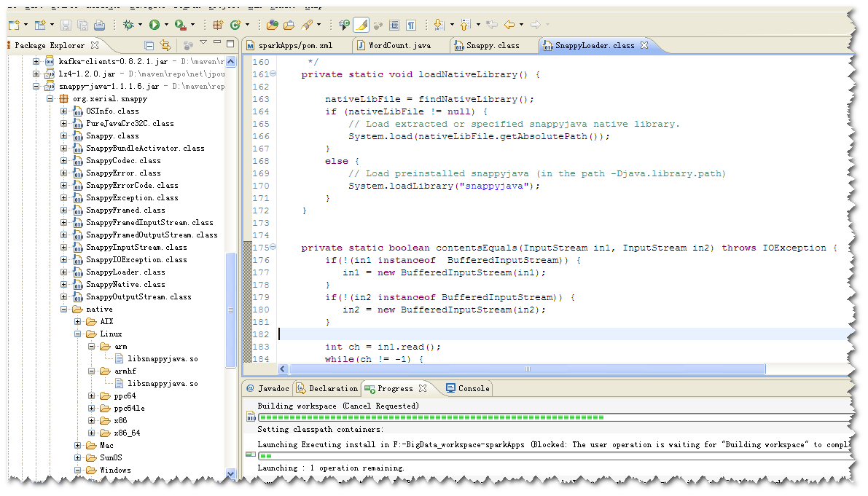
Task: Collapse the snappy-java-1.1.1.6.jar tree node
Action: click(36, 87)
